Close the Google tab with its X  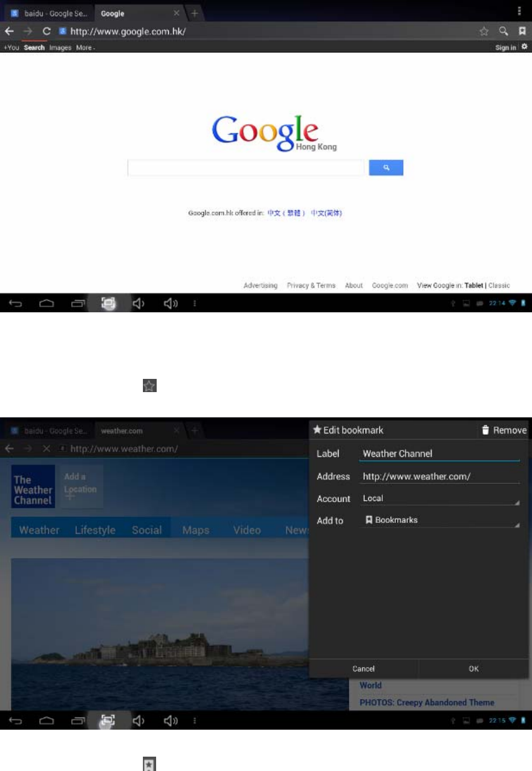[176, 13]
